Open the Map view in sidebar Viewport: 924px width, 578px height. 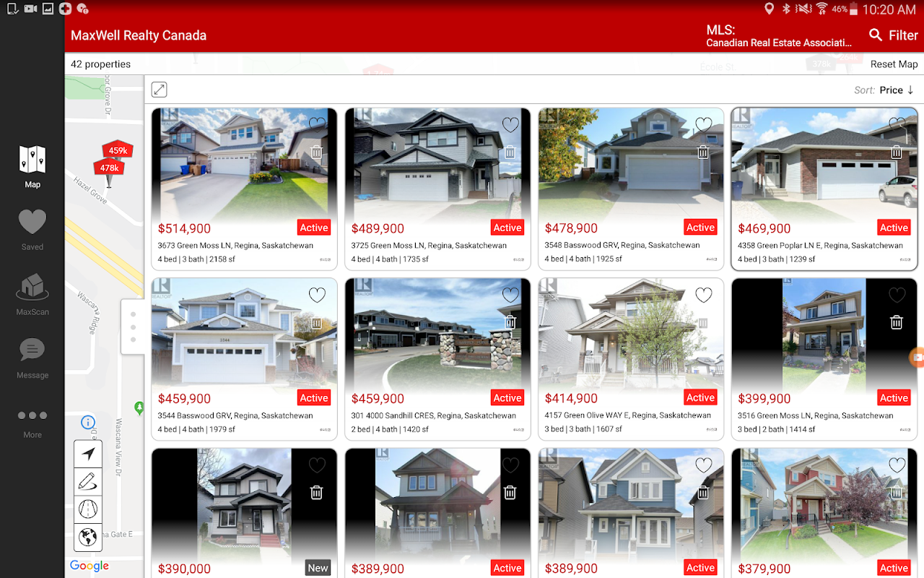[32, 167]
